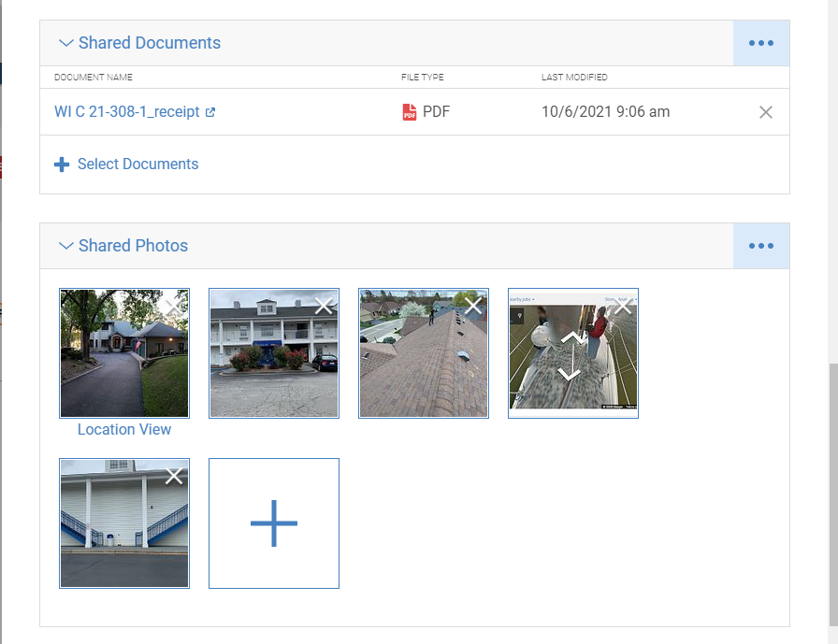Open Shared Documents three-dot options menu
This screenshot has width=838, height=644.
(761, 43)
